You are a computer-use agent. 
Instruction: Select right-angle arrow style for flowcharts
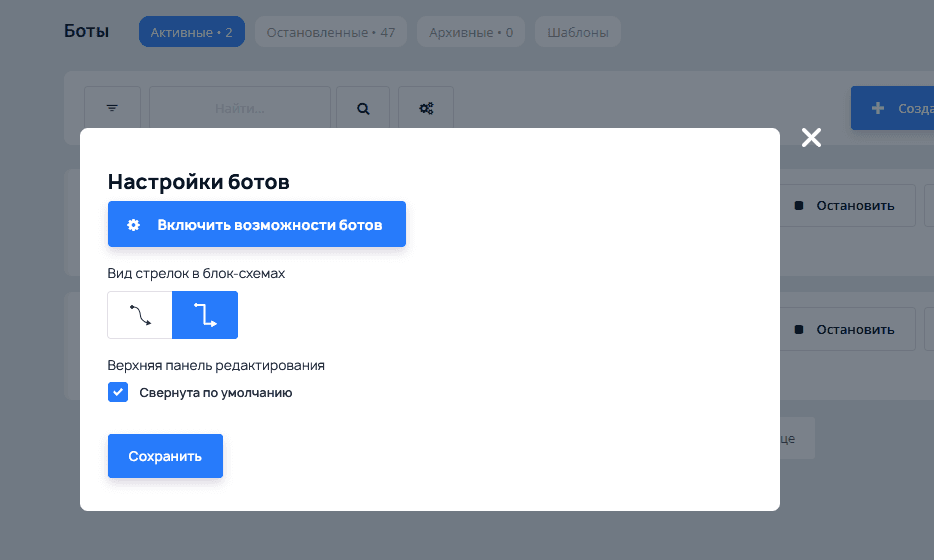coord(205,315)
